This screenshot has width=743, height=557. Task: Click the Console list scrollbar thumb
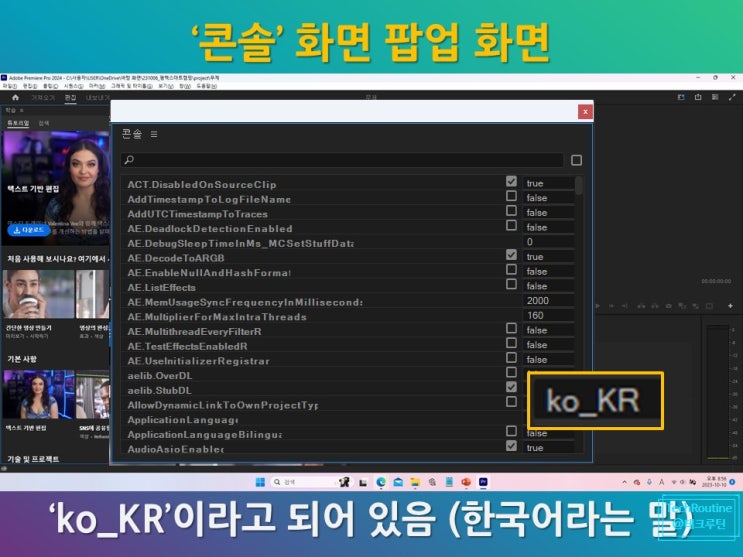pos(579,185)
